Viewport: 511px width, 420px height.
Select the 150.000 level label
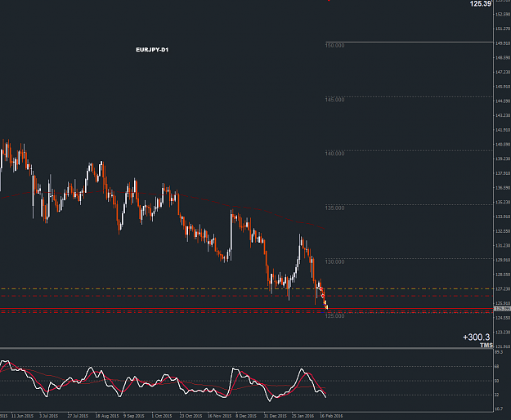coord(334,46)
